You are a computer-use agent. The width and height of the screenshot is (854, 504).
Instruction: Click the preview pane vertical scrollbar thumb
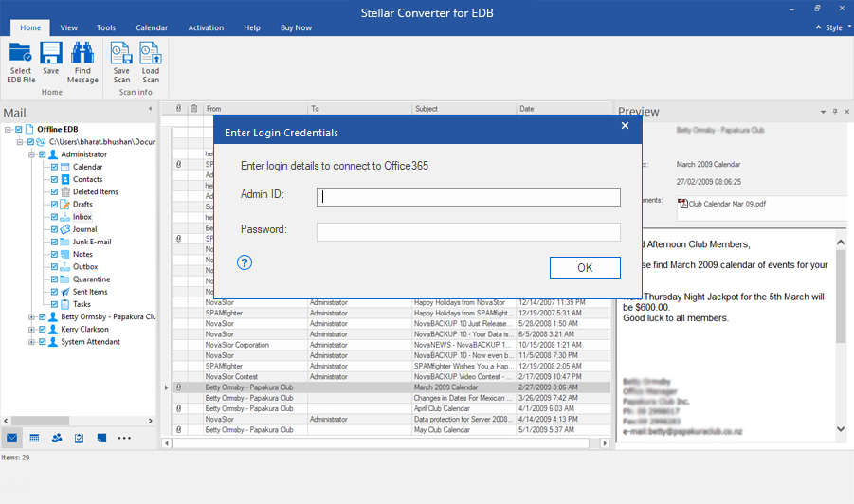(841, 296)
